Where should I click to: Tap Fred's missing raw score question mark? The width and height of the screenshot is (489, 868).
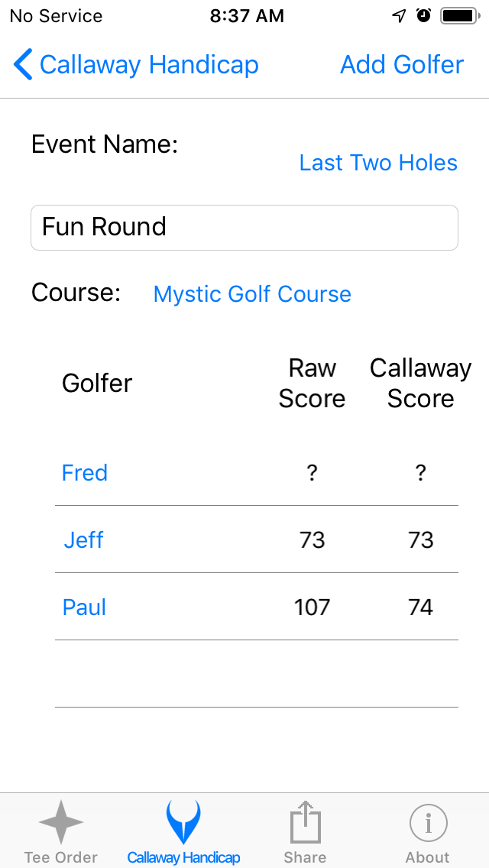312,472
